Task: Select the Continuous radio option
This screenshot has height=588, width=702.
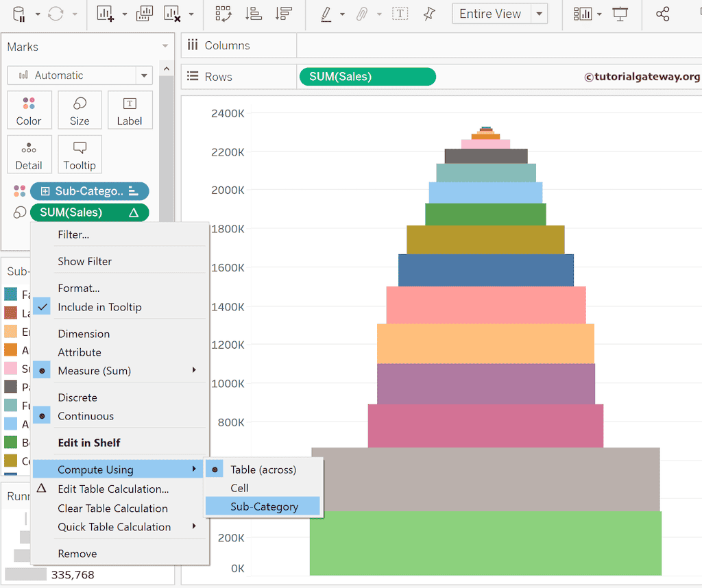Action: click(x=86, y=416)
